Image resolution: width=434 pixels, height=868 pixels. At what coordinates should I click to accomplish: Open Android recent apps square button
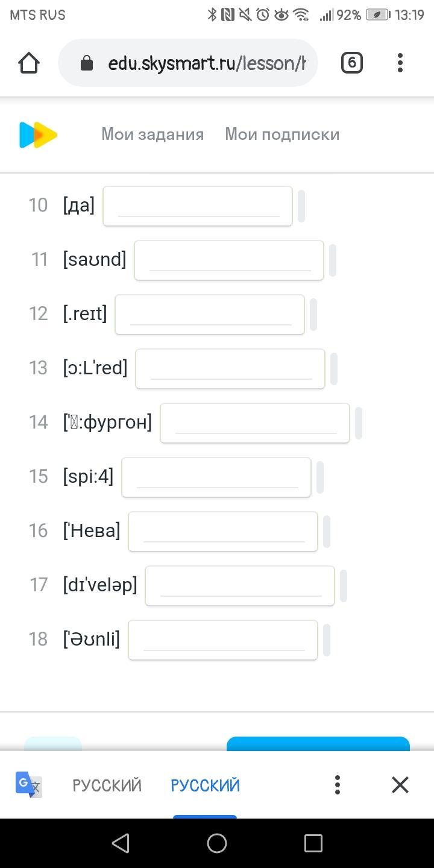pos(313,843)
